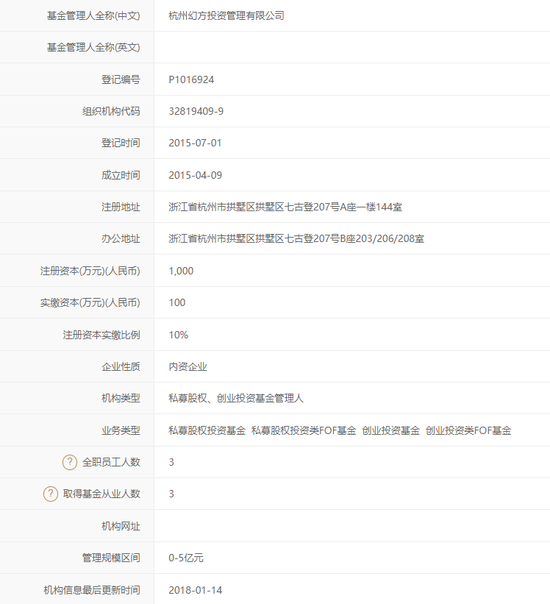550x604 pixels.
Task: Click business type 私募股权投资基金
Action: (207, 430)
